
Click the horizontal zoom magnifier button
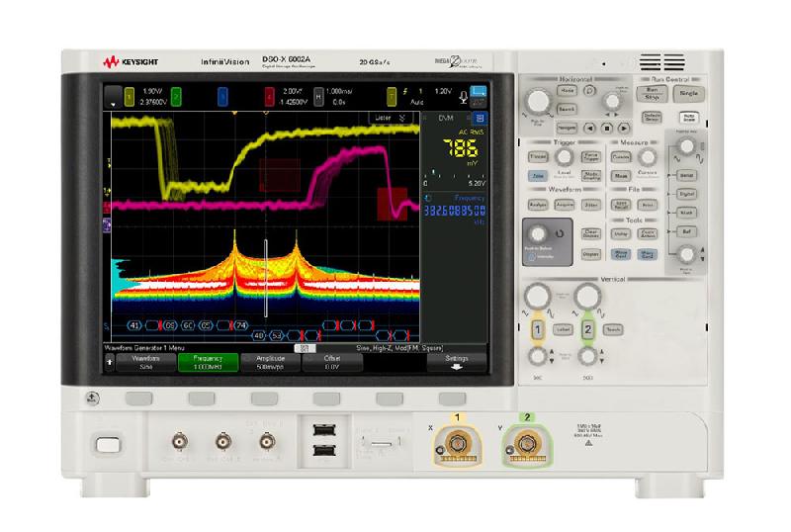click(x=587, y=90)
